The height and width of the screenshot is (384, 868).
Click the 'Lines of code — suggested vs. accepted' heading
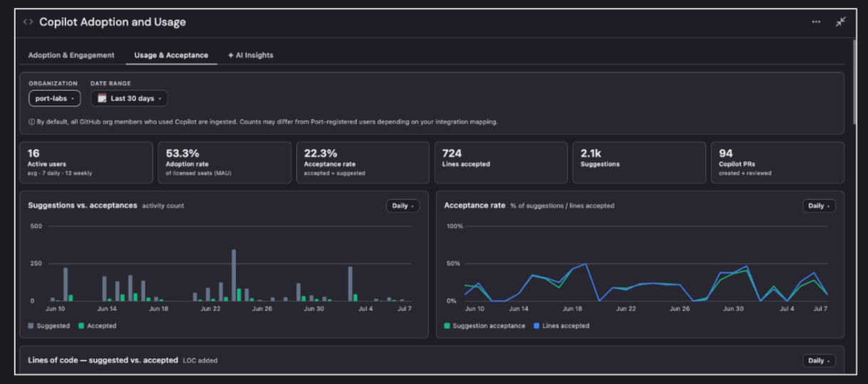(x=103, y=360)
